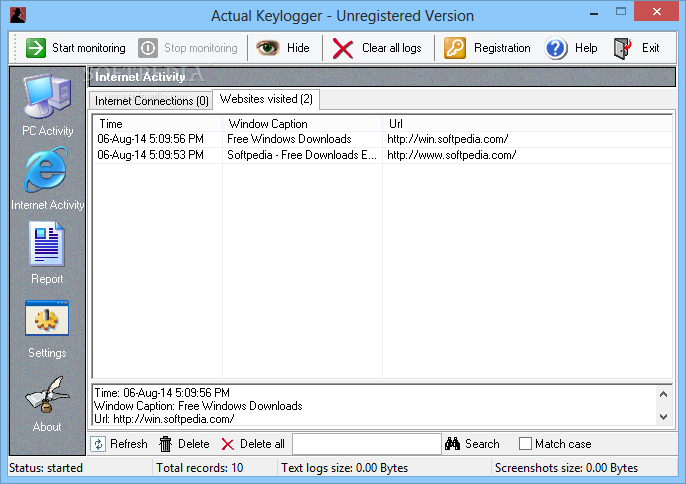Click the 'Url: http://win.softpedia.com/' detail line

pos(164,419)
